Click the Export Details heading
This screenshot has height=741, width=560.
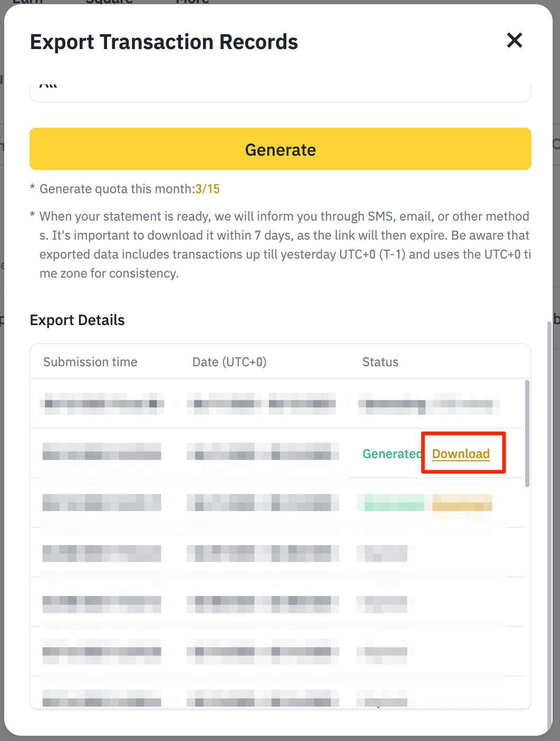78,320
